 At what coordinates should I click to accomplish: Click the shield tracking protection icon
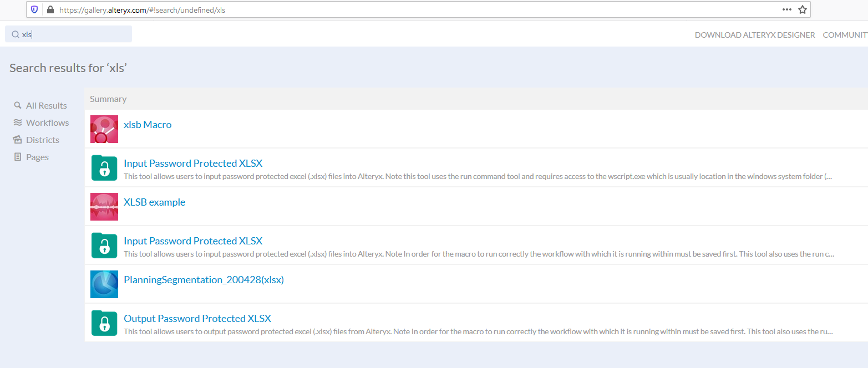pos(35,9)
